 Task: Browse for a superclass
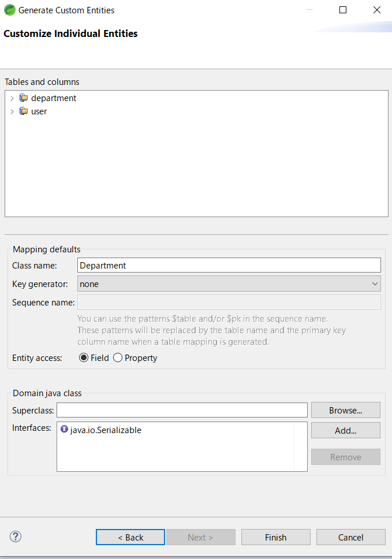(346, 410)
